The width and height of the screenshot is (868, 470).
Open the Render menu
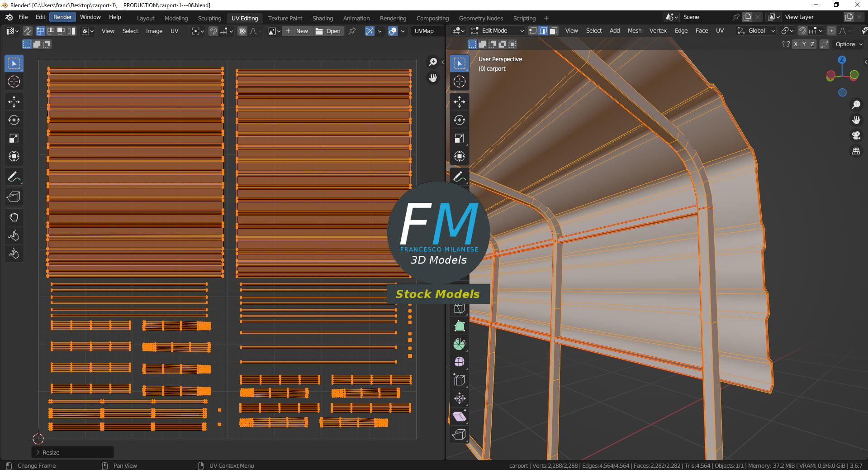tap(62, 17)
